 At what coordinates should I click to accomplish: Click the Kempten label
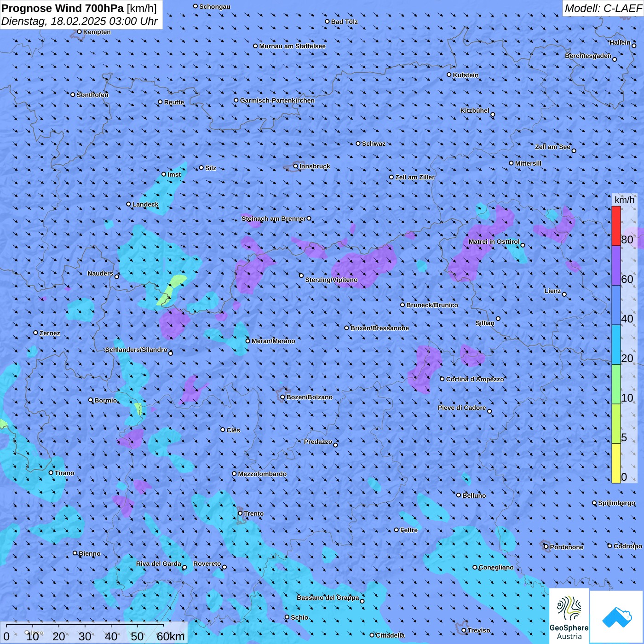coord(97,32)
